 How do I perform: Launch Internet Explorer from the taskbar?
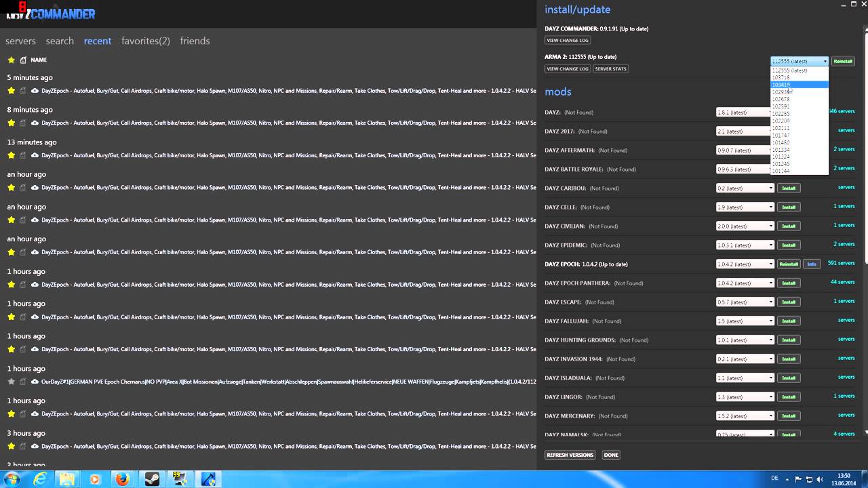[40, 479]
